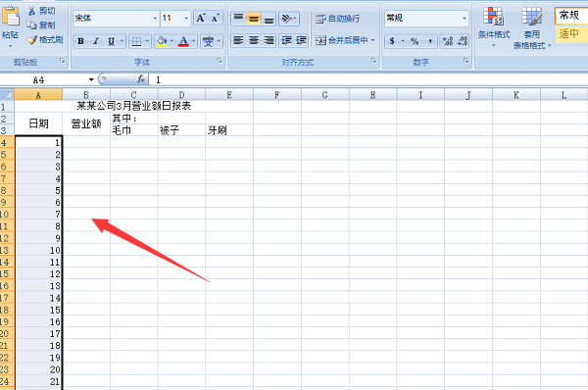This screenshot has height=390, width=588.
Task: Click cell with text 被子
Action: (181, 130)
